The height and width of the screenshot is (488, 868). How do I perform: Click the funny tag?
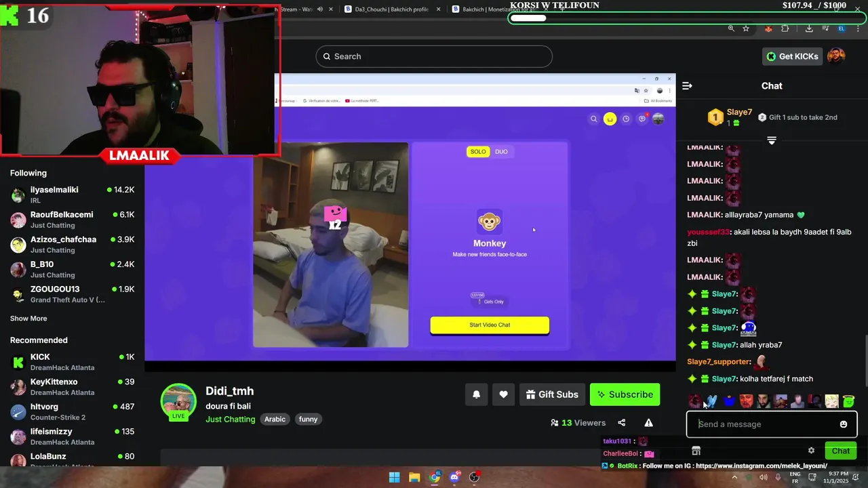click(308, 420)
